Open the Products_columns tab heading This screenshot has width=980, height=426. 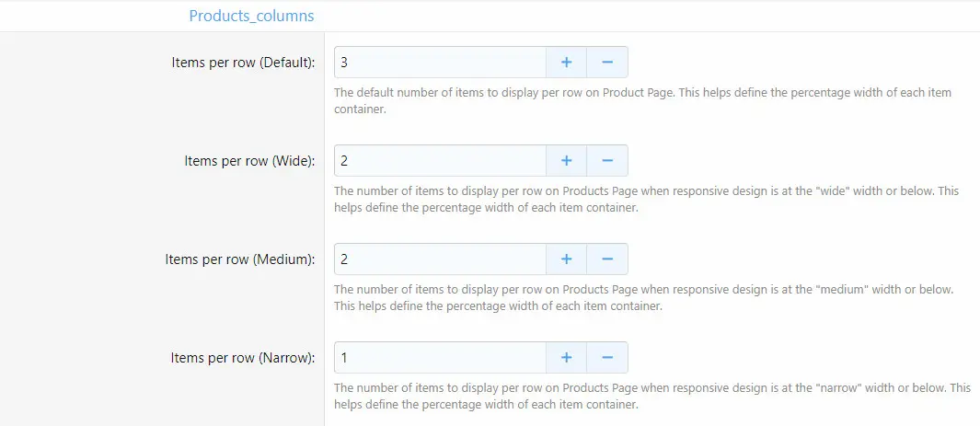(x=251, y=16)
